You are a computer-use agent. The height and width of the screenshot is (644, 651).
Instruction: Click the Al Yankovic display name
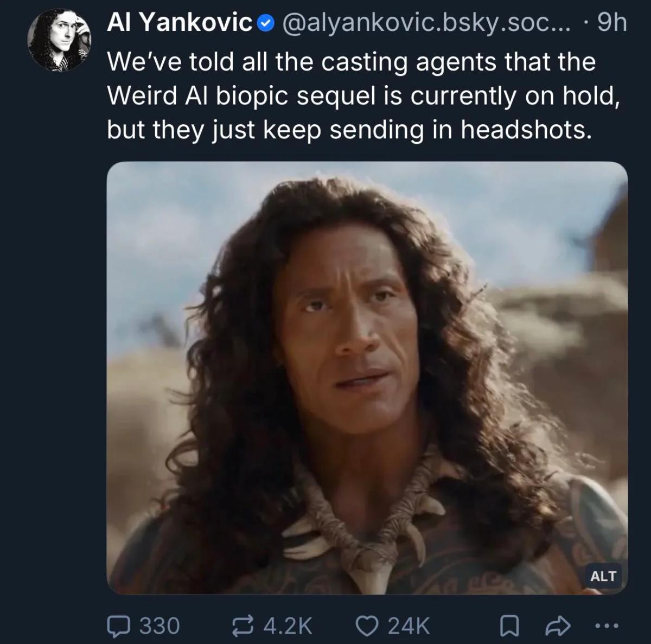click(x=180, y=23)
